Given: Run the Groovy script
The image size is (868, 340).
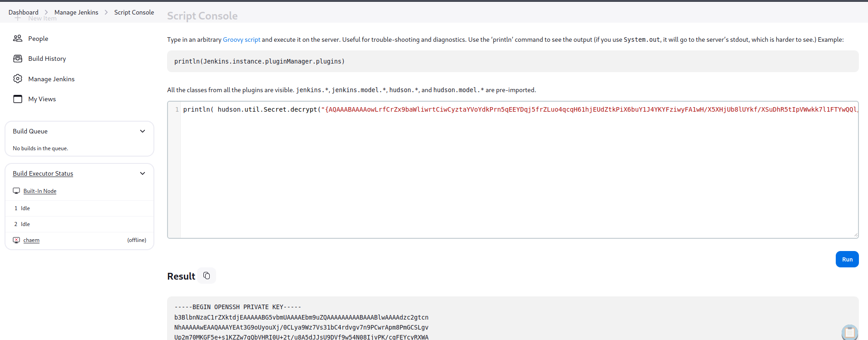Looking at the screenshot, I should point(847,259).
